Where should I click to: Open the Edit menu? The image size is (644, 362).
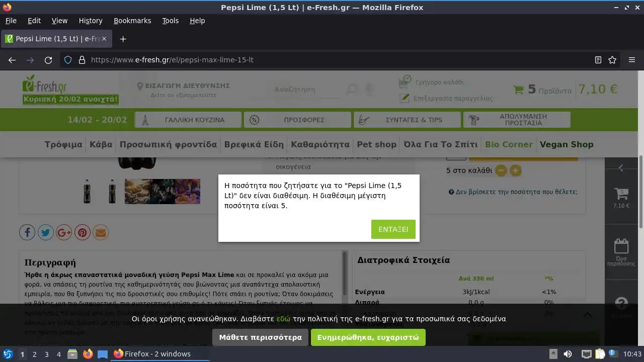[x=34, y=21]
